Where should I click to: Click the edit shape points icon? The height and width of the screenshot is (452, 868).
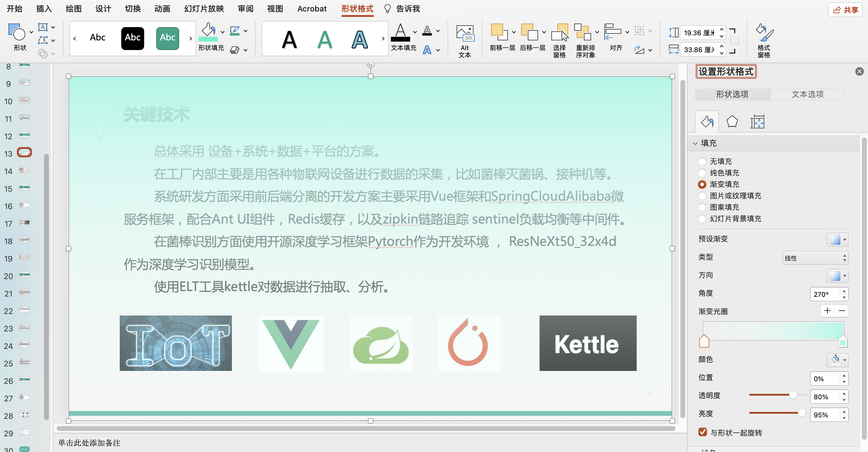43,40
